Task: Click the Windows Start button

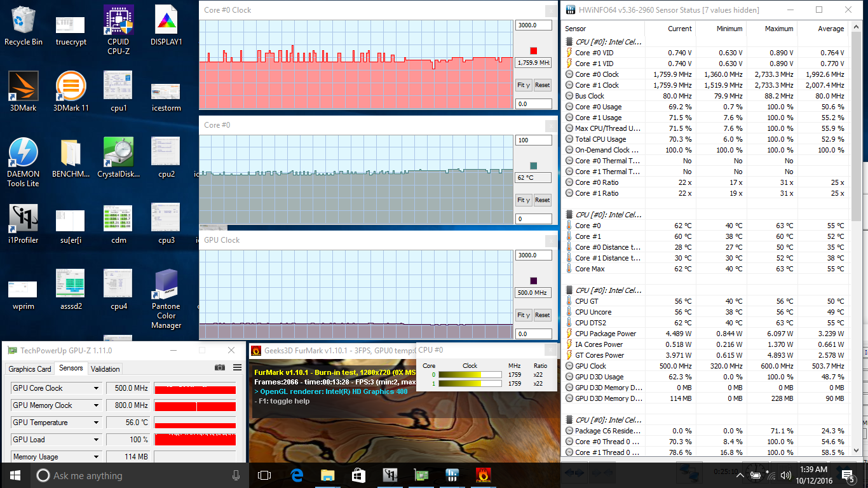Action: (15, 475)
